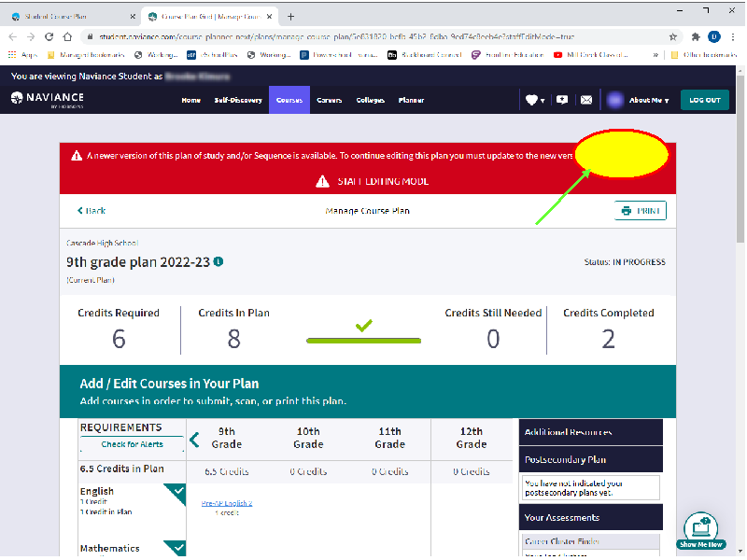Open the Naviance mail inbox icon
The image size is (747, 560).
586,100
